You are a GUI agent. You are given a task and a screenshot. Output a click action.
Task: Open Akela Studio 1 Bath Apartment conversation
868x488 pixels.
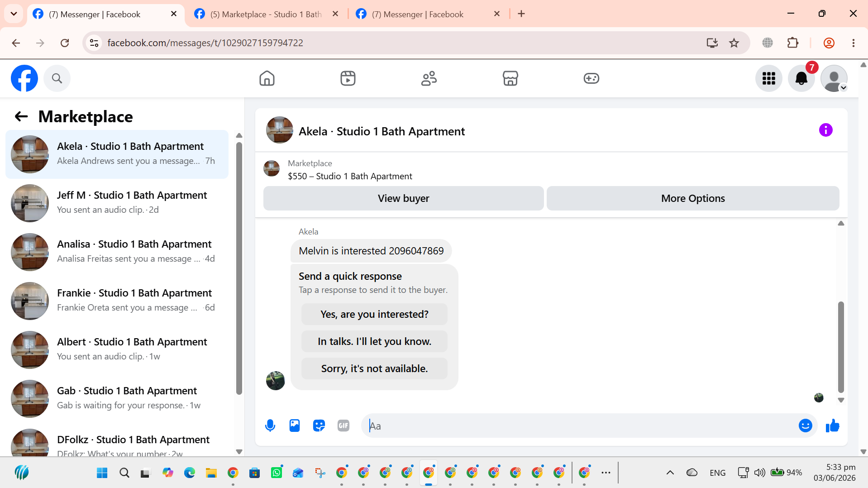(117, 154)
